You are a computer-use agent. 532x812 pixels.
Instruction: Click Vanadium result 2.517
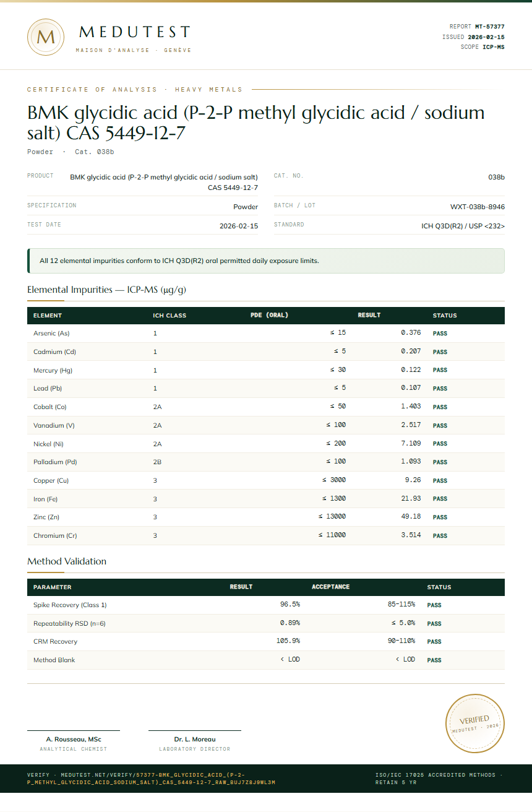411,425
